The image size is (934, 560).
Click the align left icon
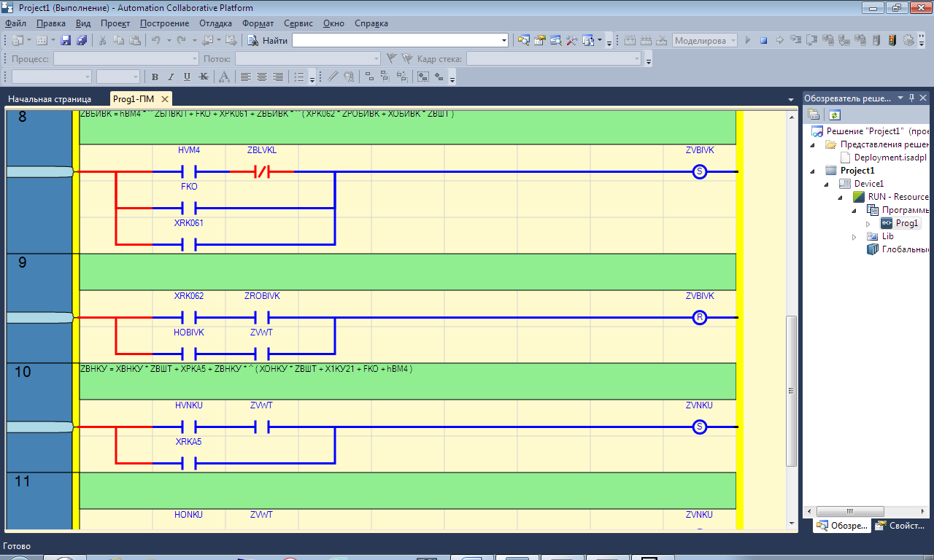click(245, 77)
